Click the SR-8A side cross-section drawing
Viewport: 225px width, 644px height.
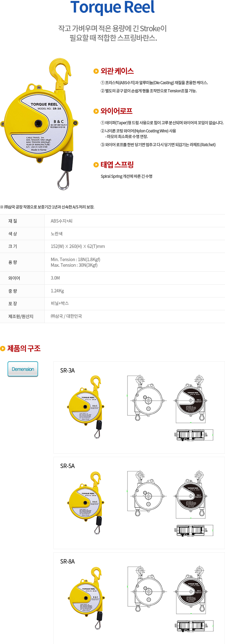click(x=194, y=626)
